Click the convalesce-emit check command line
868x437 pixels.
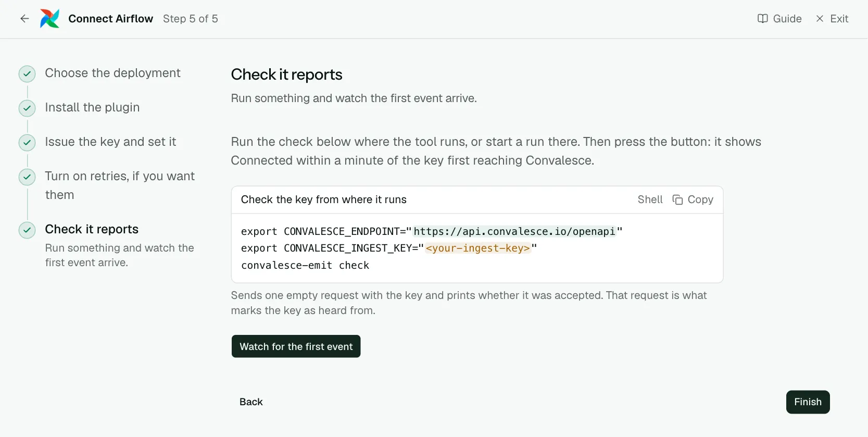tap(305, 265)
